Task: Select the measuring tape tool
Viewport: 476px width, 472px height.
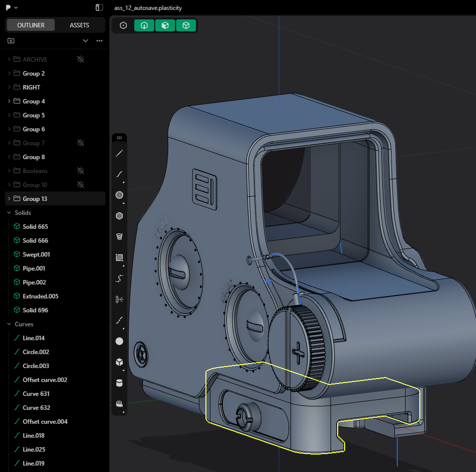Action: (x=119, y=404)
